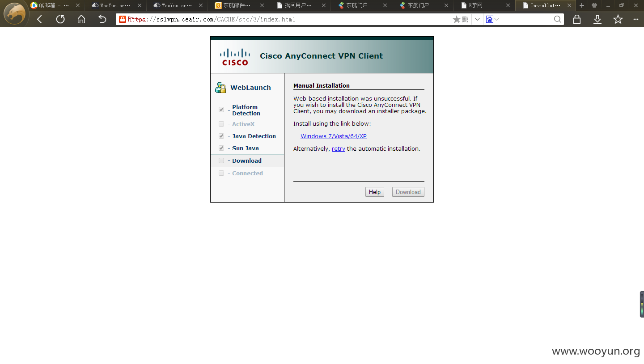Screen dimensions: 644x364
Task: Click the ActiveX label
Action: click(243, 124)
